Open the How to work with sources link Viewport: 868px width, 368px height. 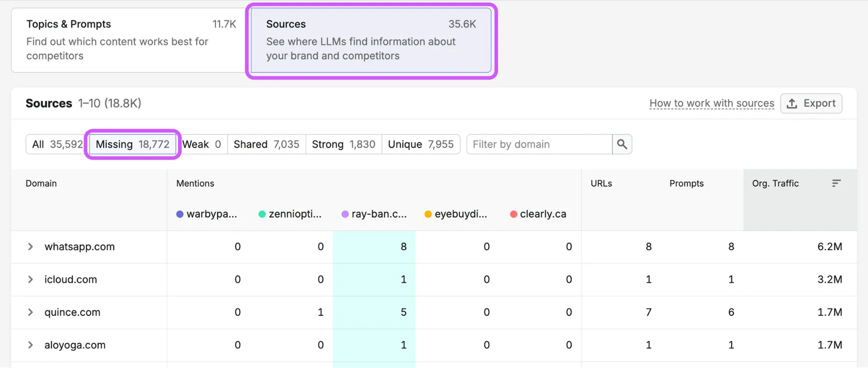pyautogui.click(x=712, y=103)
